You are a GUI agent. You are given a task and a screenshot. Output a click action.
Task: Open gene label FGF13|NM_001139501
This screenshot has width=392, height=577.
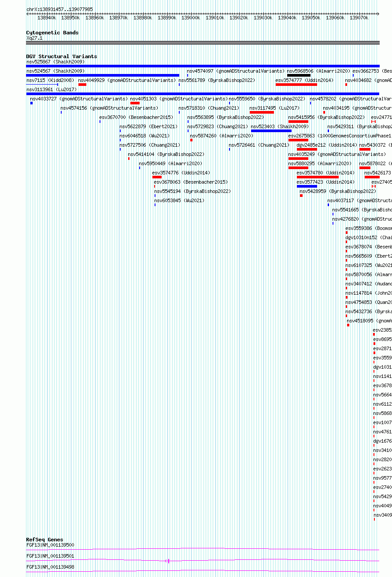(x=50, y=556)
